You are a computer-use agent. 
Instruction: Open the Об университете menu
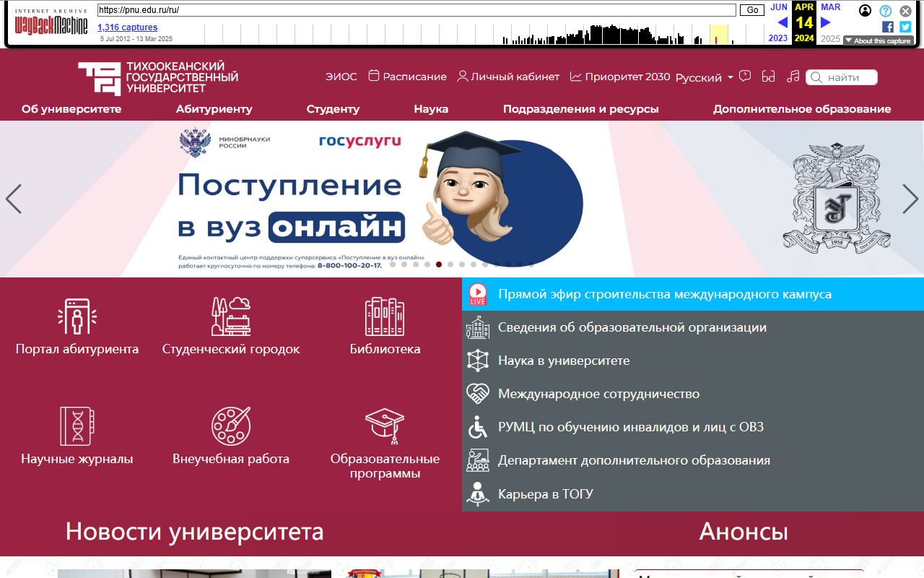pyautogui.click(x=71, y=109)
